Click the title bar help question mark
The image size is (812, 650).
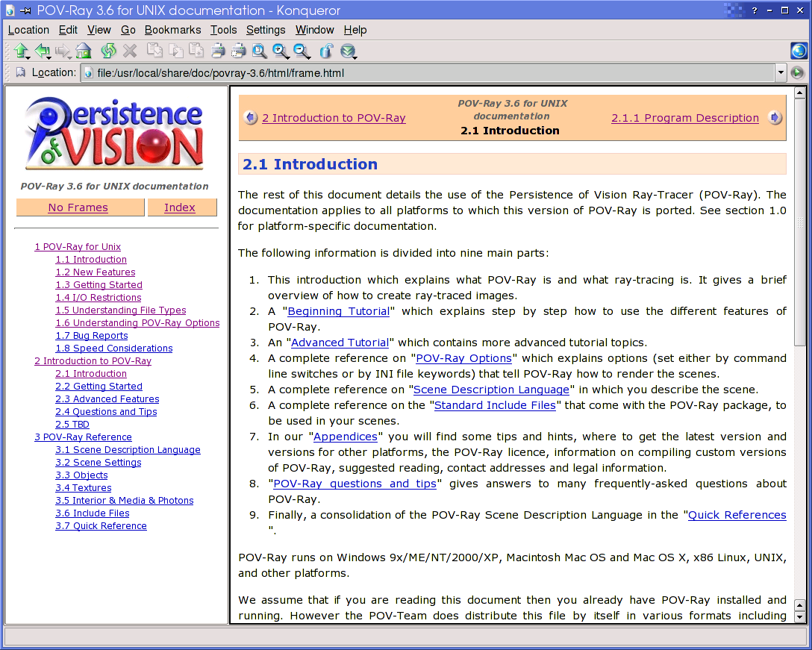[755, 10]
